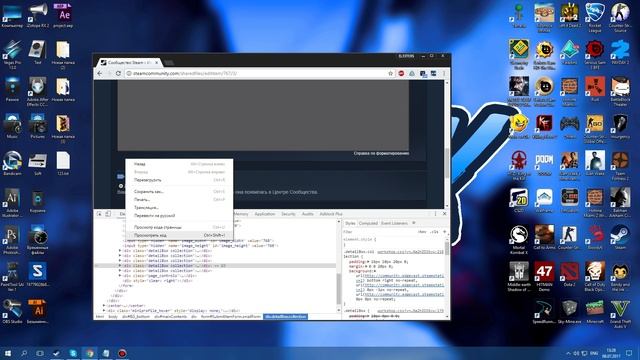Toggle the DevTools device toolbar icon
The image size is (640, 360).
click(108, 214)
